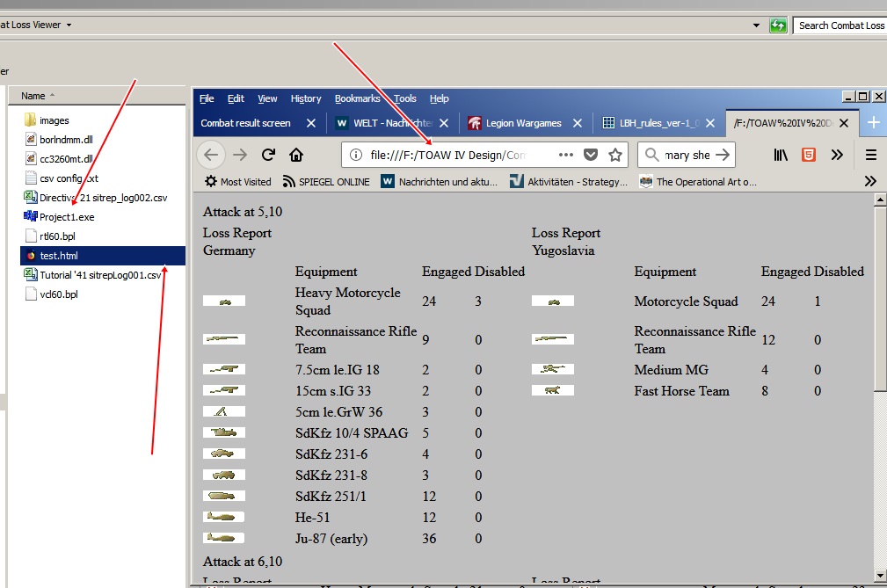
Task: Save page to Pocket
Action: pyautogui.click(x=591, y=155)
